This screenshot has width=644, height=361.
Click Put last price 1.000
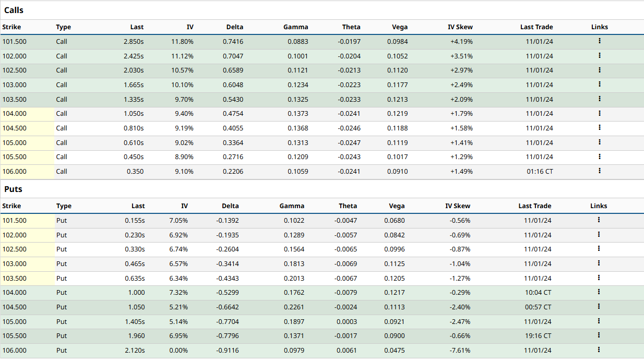point(136,293)
